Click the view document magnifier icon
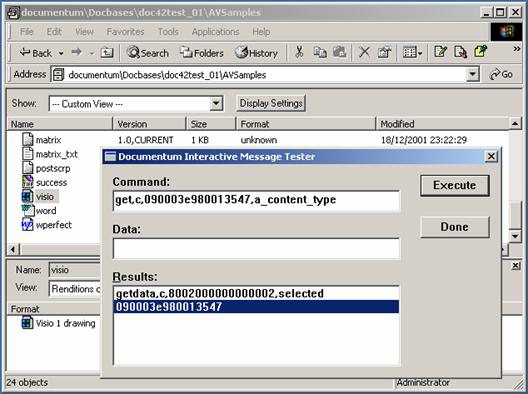Viewport: 528px width, 394px height. coord(460,52)
